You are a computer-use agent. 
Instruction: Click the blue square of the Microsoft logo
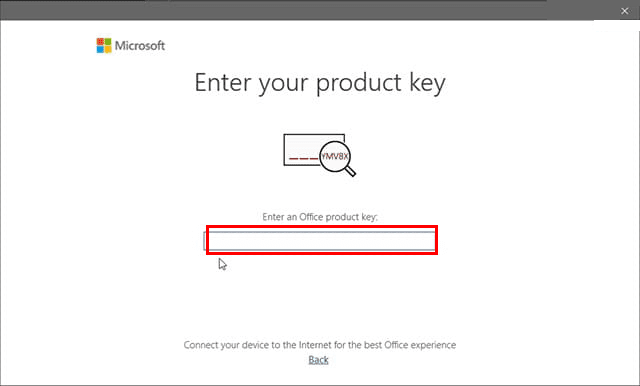100,49
